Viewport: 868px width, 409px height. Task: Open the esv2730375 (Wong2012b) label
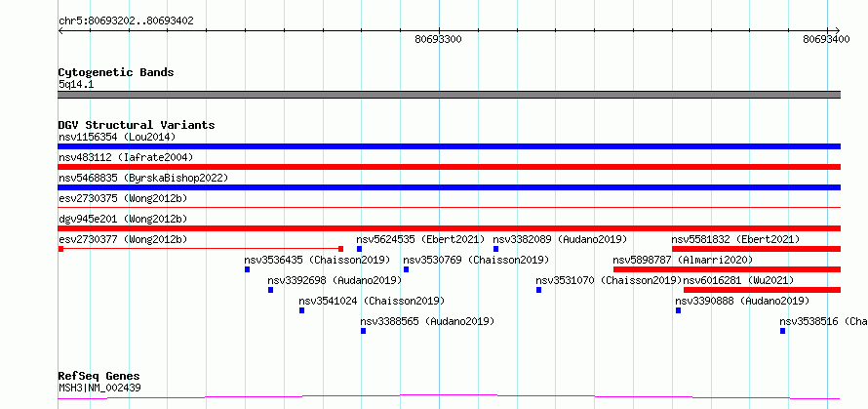pyautogui.click(x=123, y=198)
